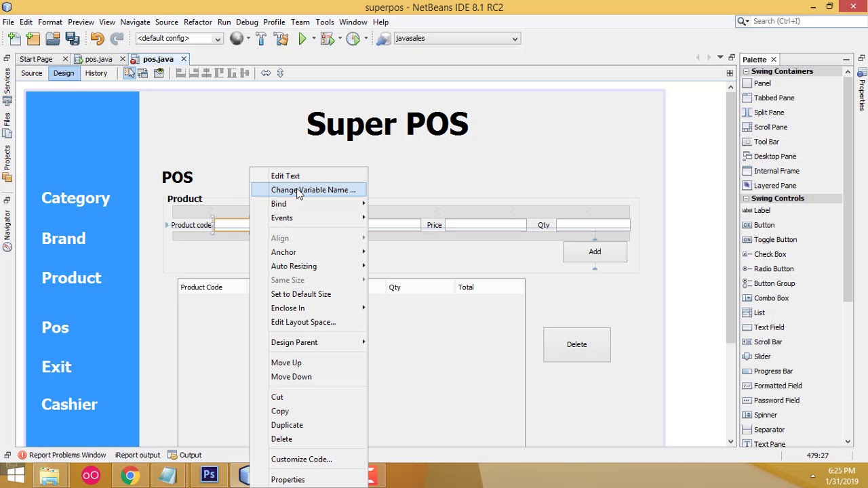Viewport: 868px width, 488px height.
Task: Click the Clean and Build icon
Action: [x=281, y=39]
